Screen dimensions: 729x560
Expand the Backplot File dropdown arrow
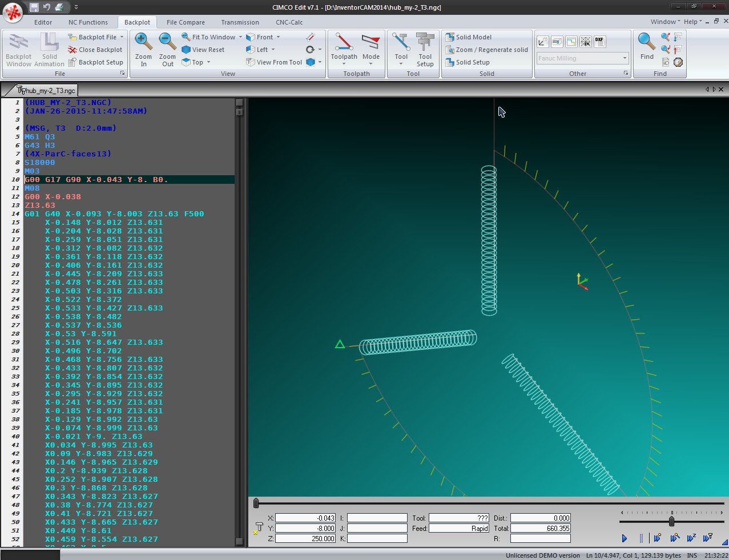click(x=122, y=37)
